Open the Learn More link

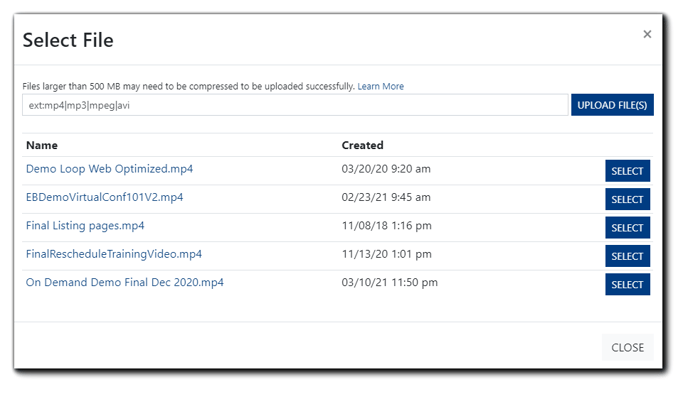click(x=380, y=86)
